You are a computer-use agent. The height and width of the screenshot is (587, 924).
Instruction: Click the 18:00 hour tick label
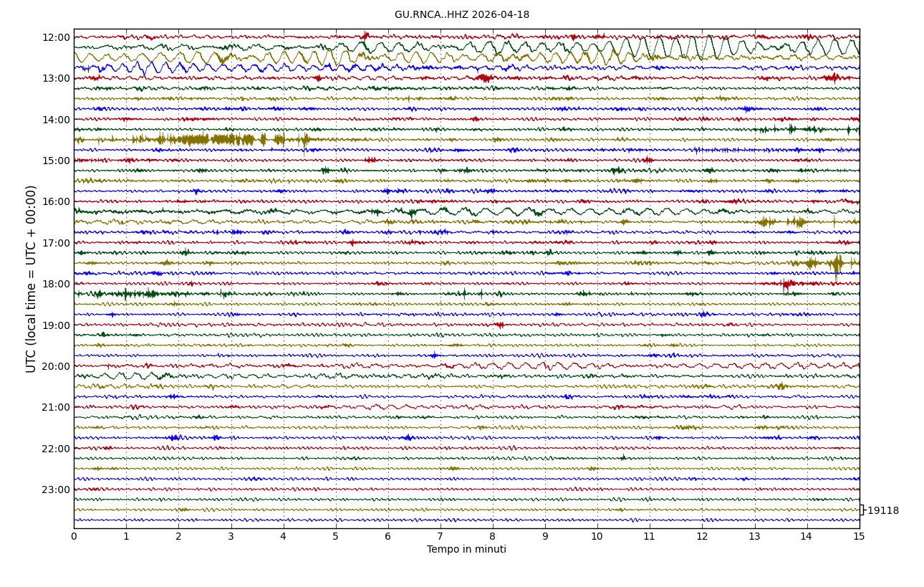tap(56, 284)
